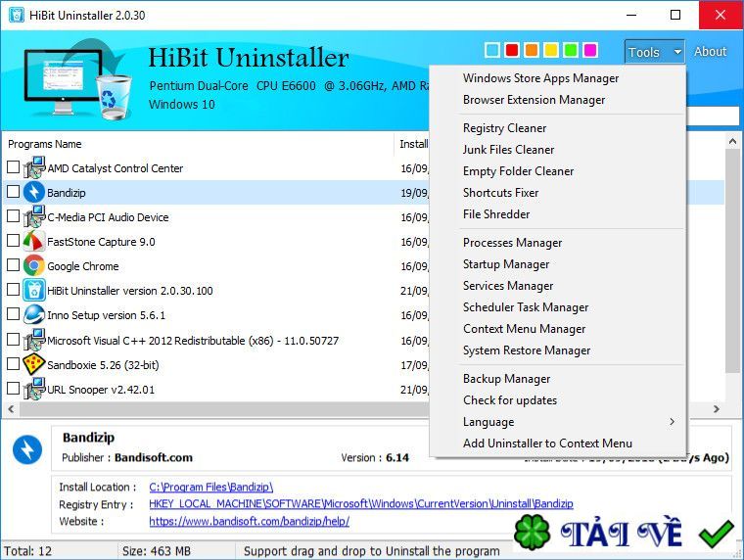Click the Bandizip icon in the programs list
Screen dimensions: 744x560
coord(34,192)
